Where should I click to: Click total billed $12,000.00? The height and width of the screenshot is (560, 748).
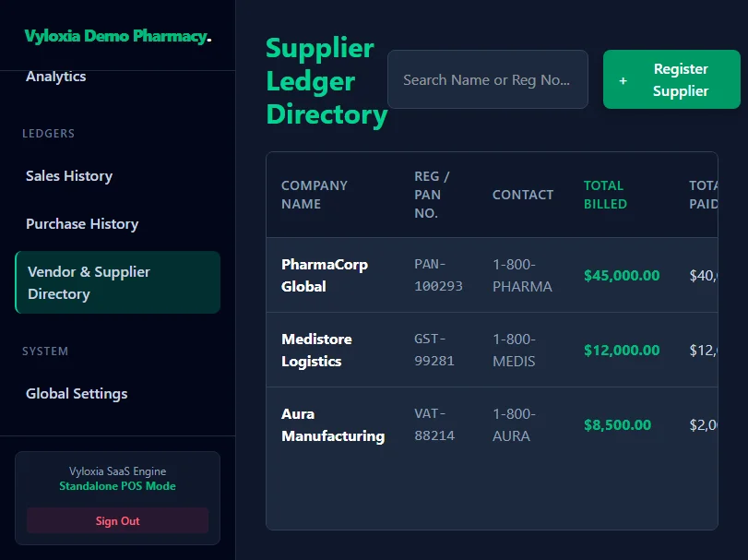point(622,351)
